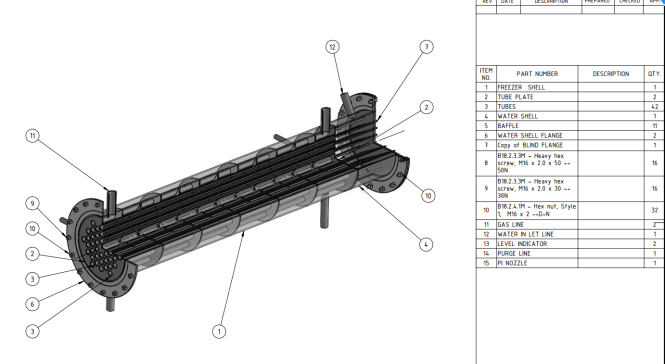This screenshot has height=364, width=665.
Task: Click the DESCRIPTION column header in parts table
Action: pyautogui.click(x=611, y=74)
